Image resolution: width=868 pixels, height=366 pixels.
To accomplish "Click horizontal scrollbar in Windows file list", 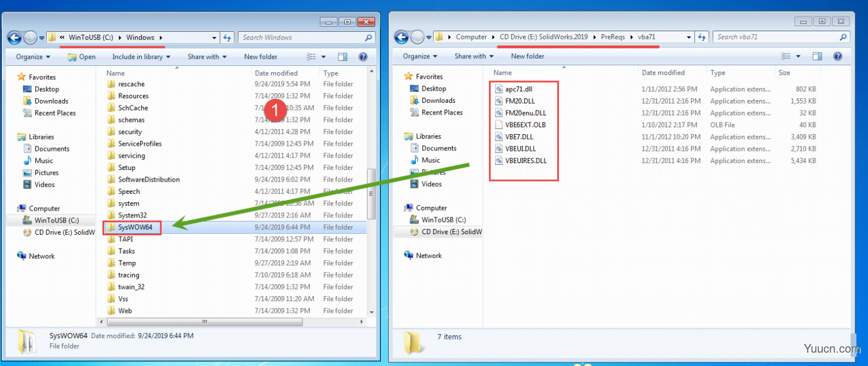I will click(x=204, y=321).
